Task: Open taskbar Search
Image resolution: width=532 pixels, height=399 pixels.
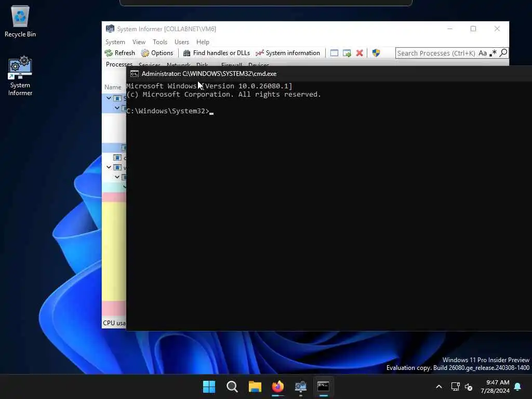Action: pyautogui.click(x=232, y=387)
